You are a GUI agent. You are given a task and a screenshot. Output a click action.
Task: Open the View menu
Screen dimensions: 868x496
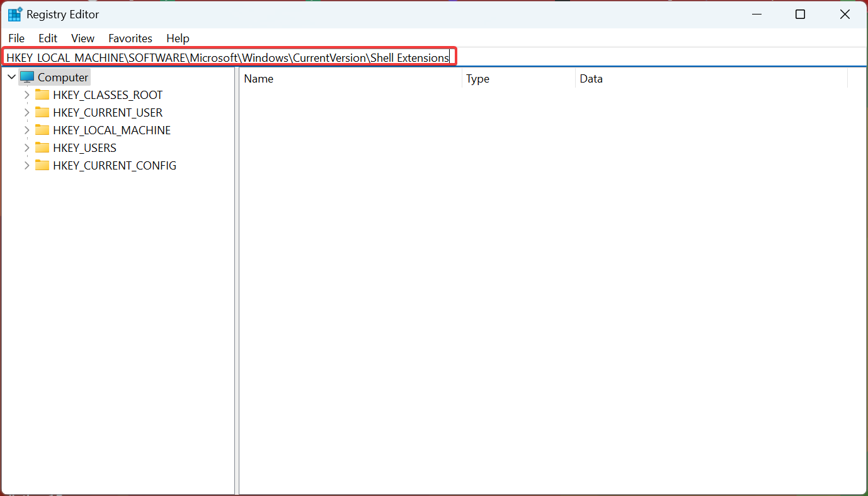(83, 38)
